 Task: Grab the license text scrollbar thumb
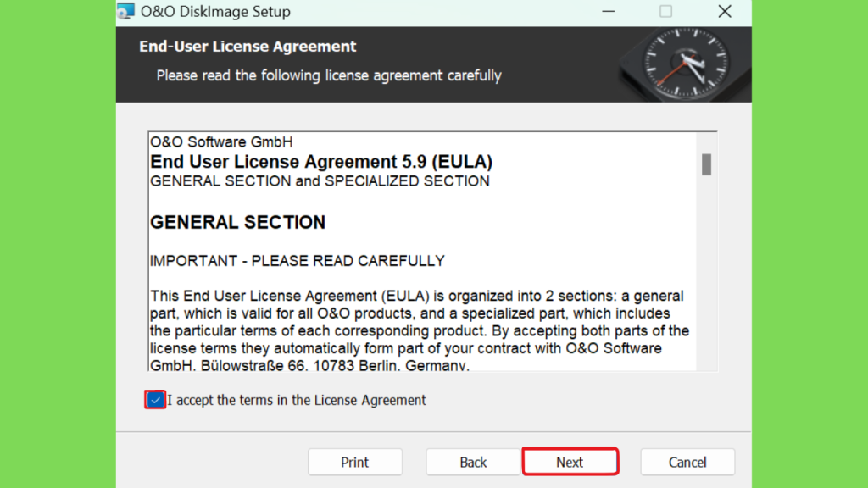tap(706, 164)
